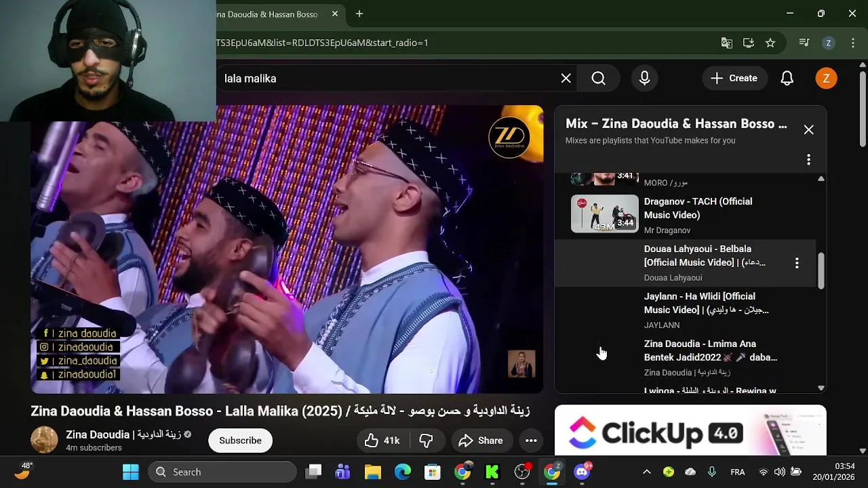Click the cloud icon in system tray
The width and height of the screenshot is (868, 488).
click(690, 472)
